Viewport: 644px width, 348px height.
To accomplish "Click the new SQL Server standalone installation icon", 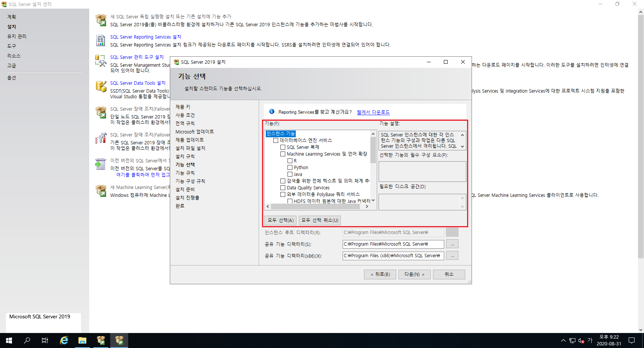I will click(x=101, y=20).
